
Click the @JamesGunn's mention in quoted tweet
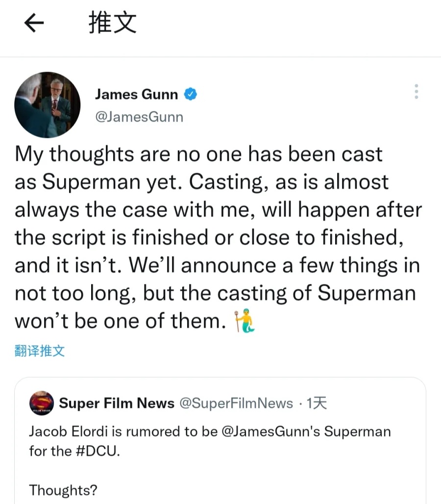[x=271, y=431]
